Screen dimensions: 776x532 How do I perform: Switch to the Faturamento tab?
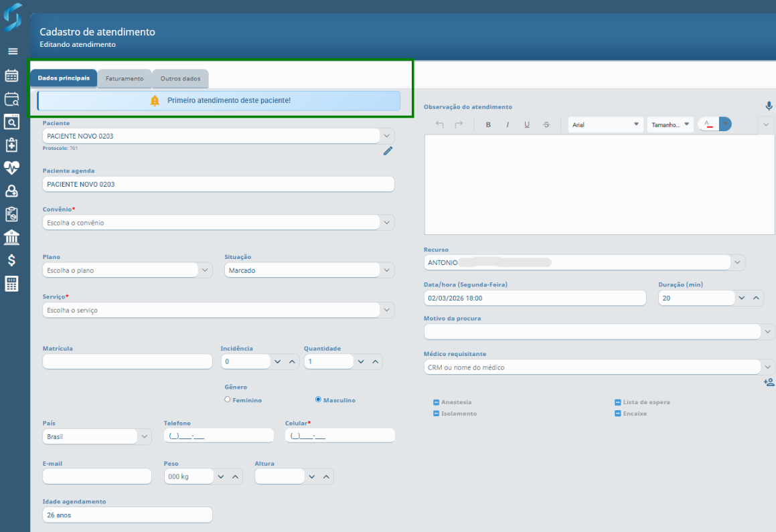tap(125, 78)
